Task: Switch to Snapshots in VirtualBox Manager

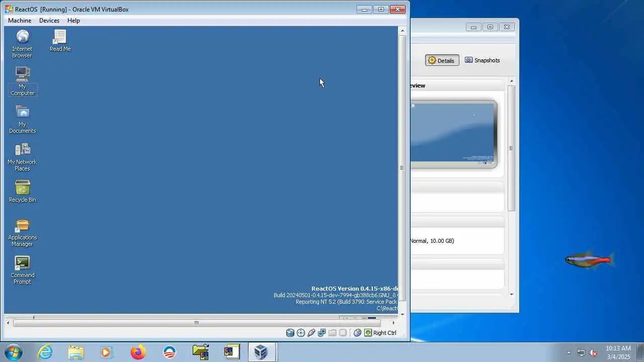Action: [x=482, y=60]
